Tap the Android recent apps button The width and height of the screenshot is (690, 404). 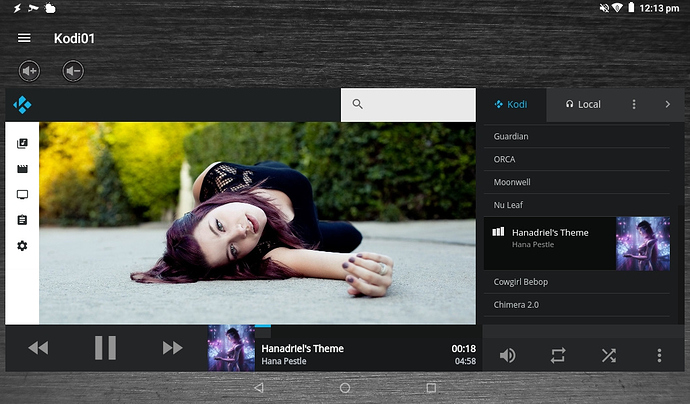431,388
